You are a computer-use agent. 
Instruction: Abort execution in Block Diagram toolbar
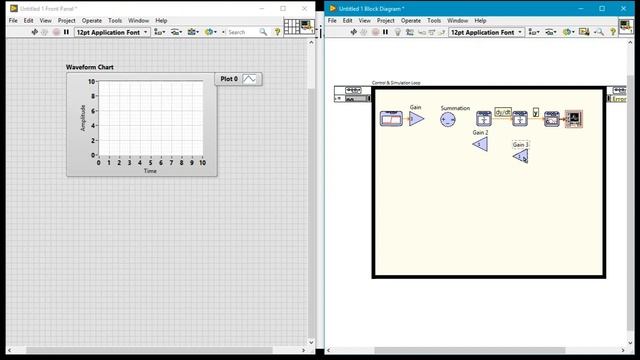[x=375, y=32]
